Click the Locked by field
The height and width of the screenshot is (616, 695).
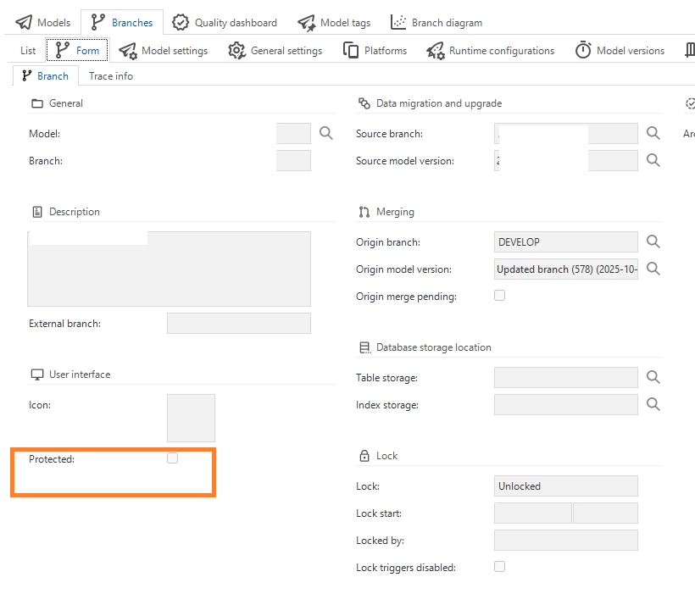(566, 541)
